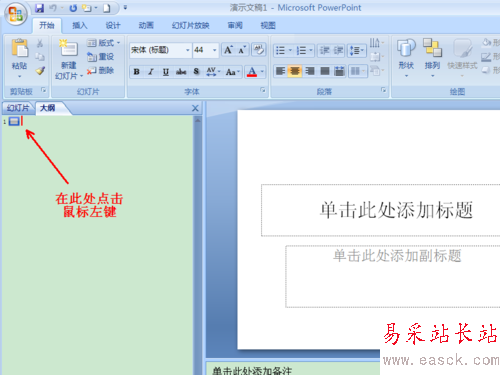Click title placeholder 单击此处添加标题
Viewport: 500px width, 375px height.
(x=397, y=210)
